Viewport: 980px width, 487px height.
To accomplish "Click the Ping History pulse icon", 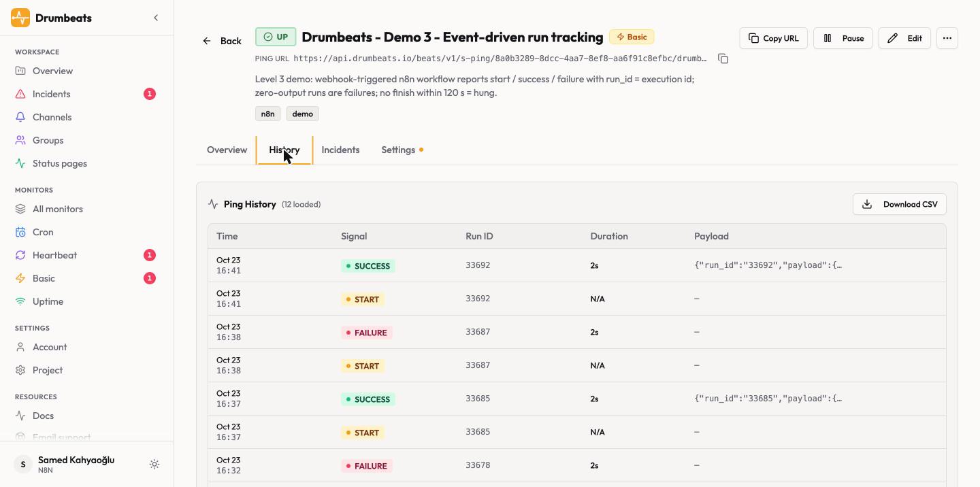I will click(213, 204).
